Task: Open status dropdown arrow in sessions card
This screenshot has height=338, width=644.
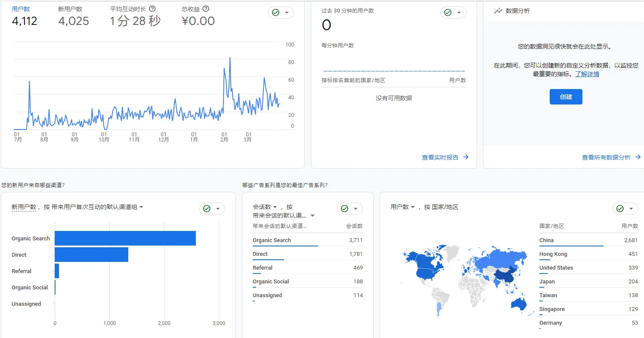Action: tap(356, 209)
